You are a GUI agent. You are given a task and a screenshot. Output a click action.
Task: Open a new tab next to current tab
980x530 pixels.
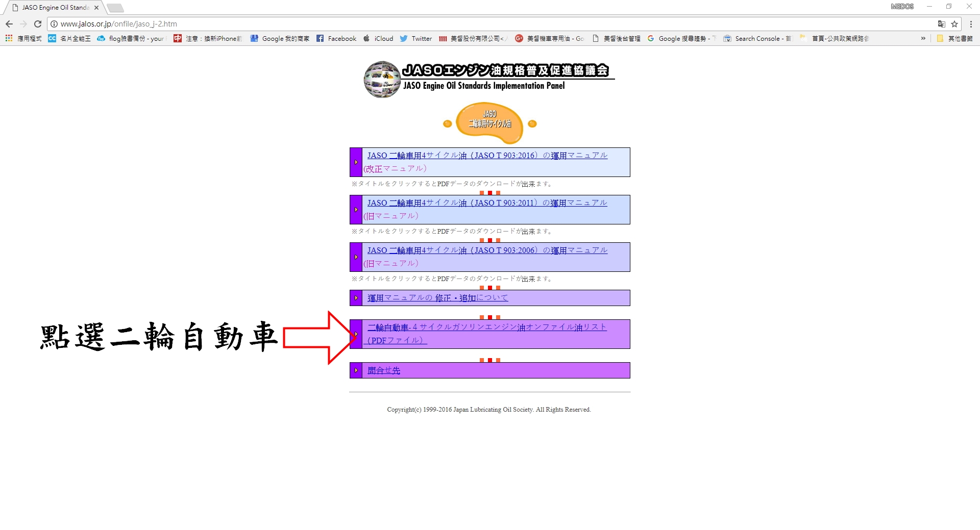115,8
